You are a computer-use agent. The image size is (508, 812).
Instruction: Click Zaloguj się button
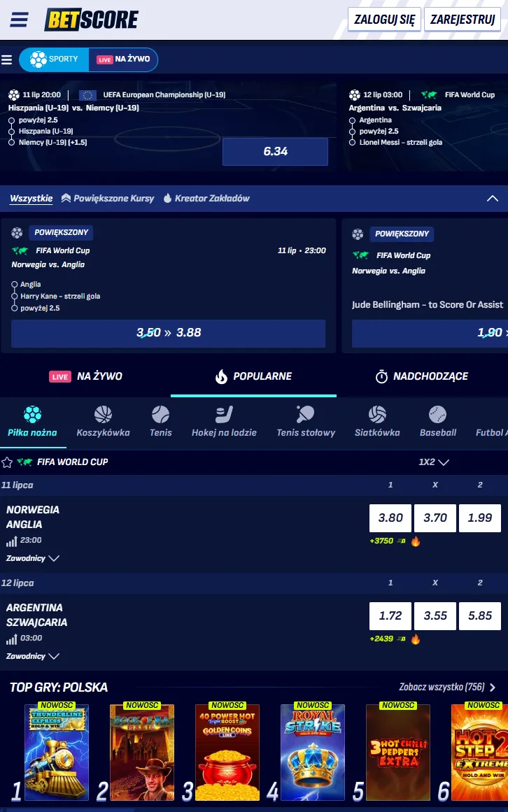tap(384, 20)
